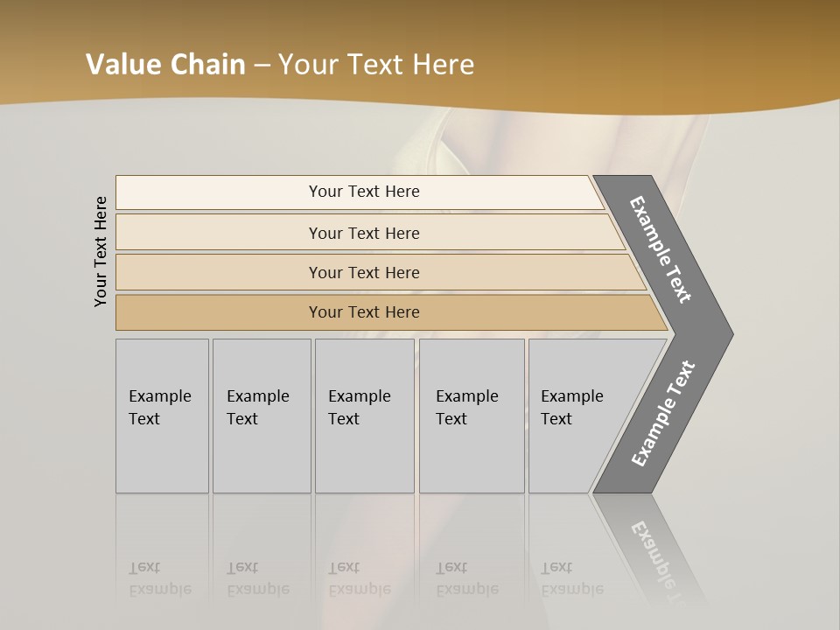This screenshot has width=840, height=630.
Task: Select the fourth 'Example Text' gray box
Action: point(471,416)
